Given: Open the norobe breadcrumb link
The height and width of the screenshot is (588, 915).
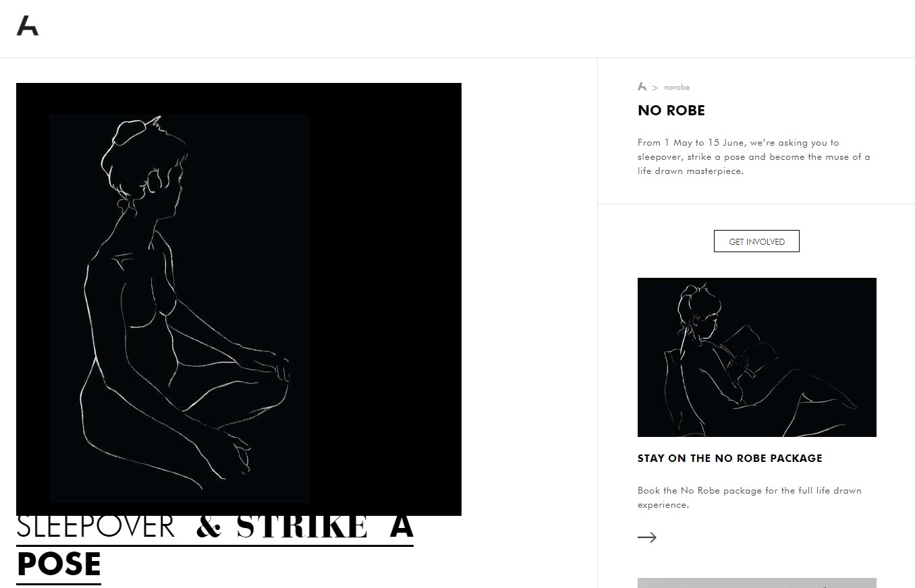Looking at the screenshot, I should [x=677, y=87].
